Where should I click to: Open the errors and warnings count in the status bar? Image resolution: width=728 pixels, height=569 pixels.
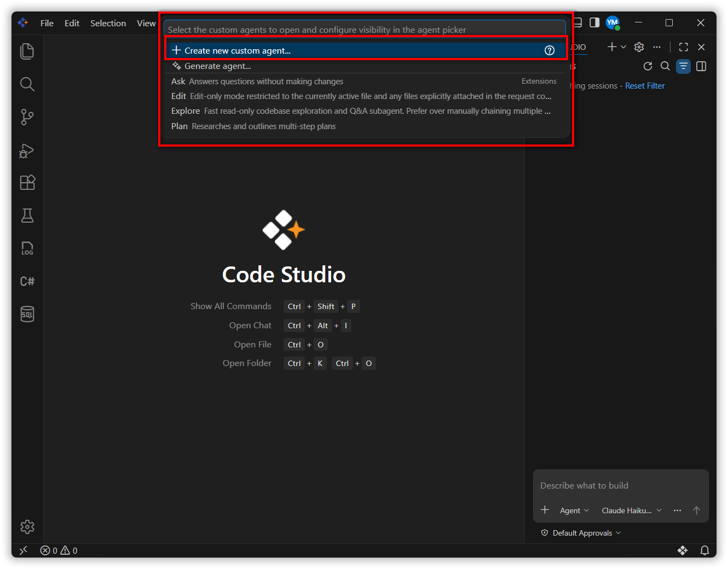(59, 550)
